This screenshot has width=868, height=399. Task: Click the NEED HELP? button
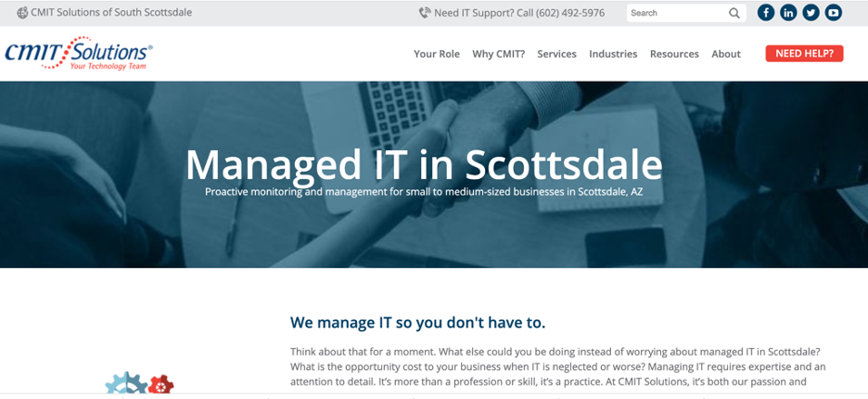804,54
